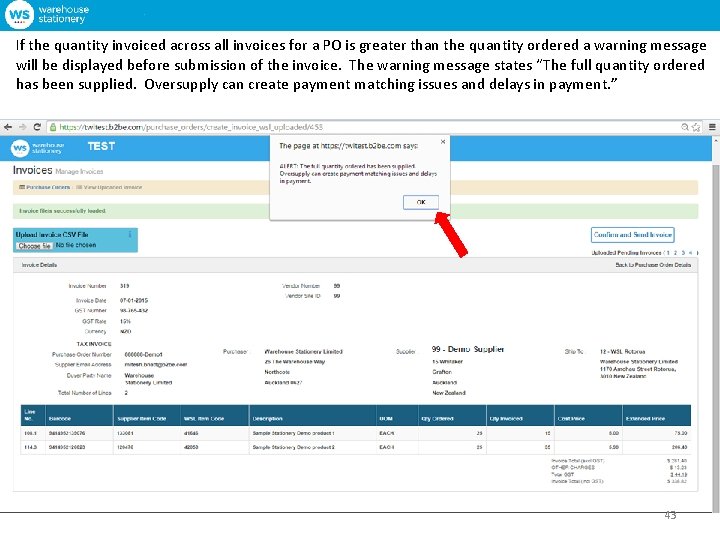720x540 pixels.
Task: Click the secure padlock icon
Action: pos(53,127)
